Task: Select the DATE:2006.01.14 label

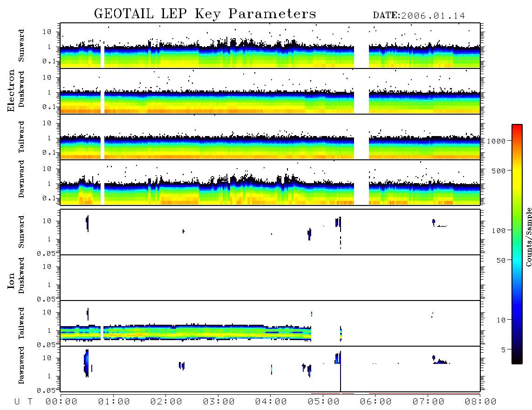Action: coord(419,16)
